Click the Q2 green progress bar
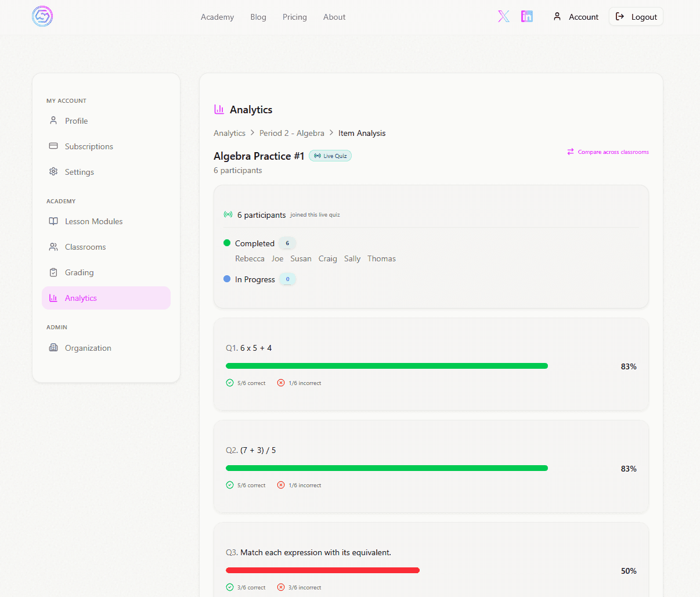This screenshot has height=597, width=700. [387, 468]
